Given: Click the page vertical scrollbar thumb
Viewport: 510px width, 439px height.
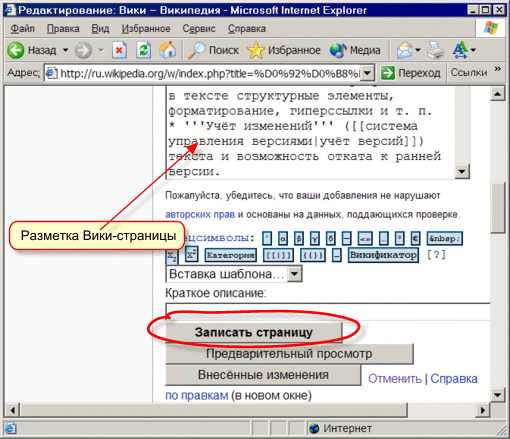Looking at the screenshot, I should pyautogui.click(x=497, y=208).
